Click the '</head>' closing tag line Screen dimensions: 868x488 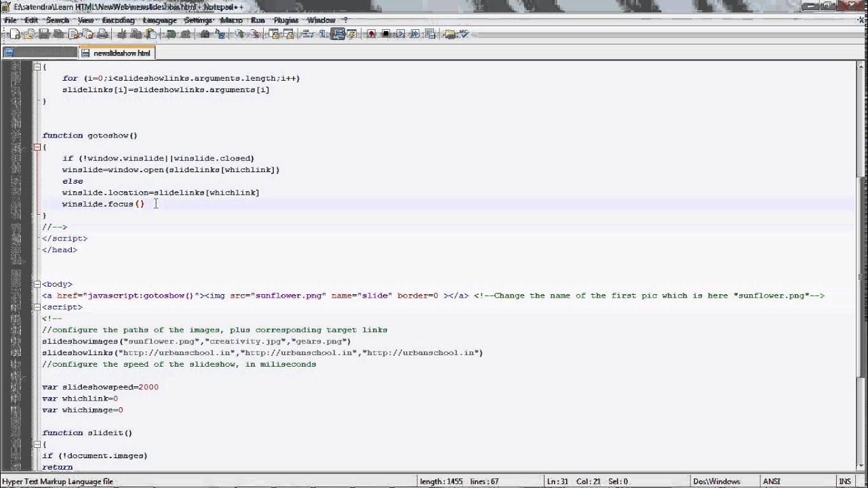click(60, 250)
